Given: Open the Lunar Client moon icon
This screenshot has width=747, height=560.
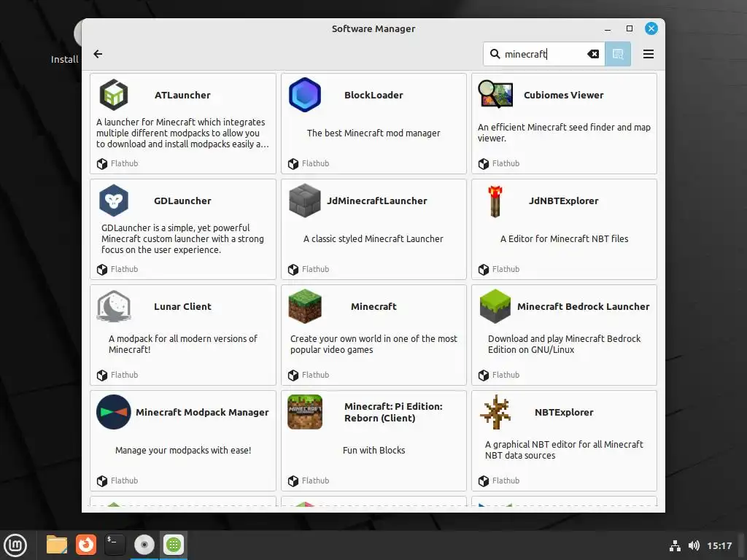Looking at the screenshot, I should (114, 306).
